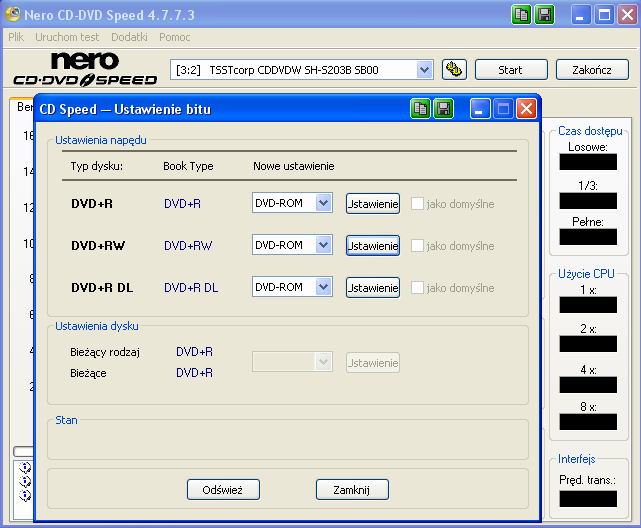Click Ustawienie button for DVD+R DL
This screenshot has width=641, height=528.
click(373, 288)
